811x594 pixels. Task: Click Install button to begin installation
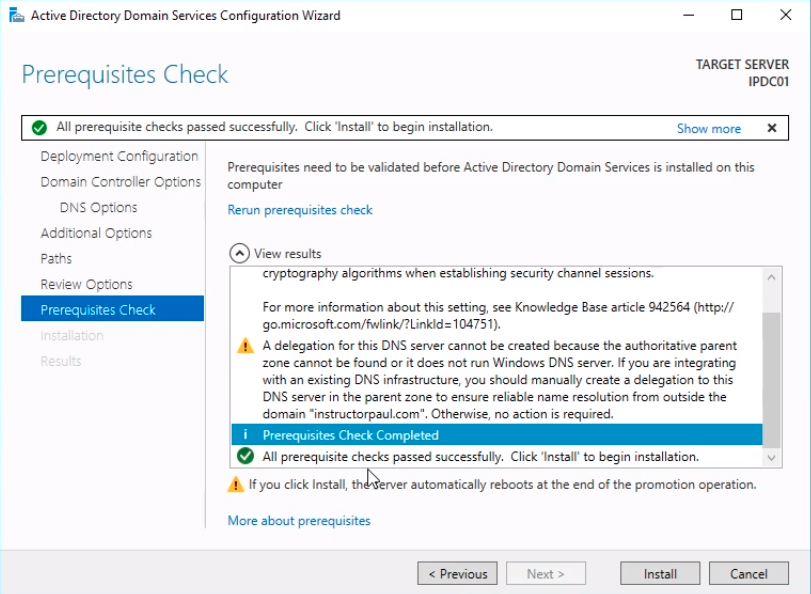pyautogui.click(x=660, y=574)
